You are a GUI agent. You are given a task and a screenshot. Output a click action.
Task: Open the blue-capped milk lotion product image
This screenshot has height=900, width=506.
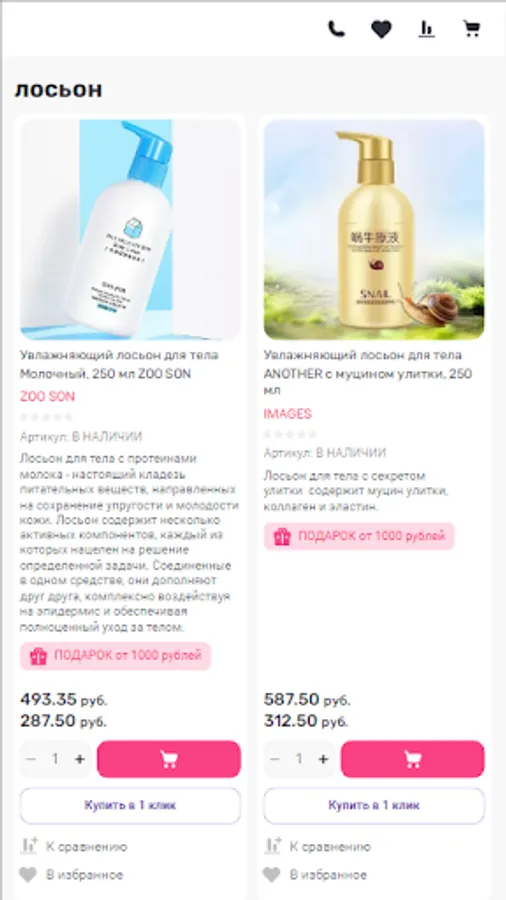(x=130, y=230)
